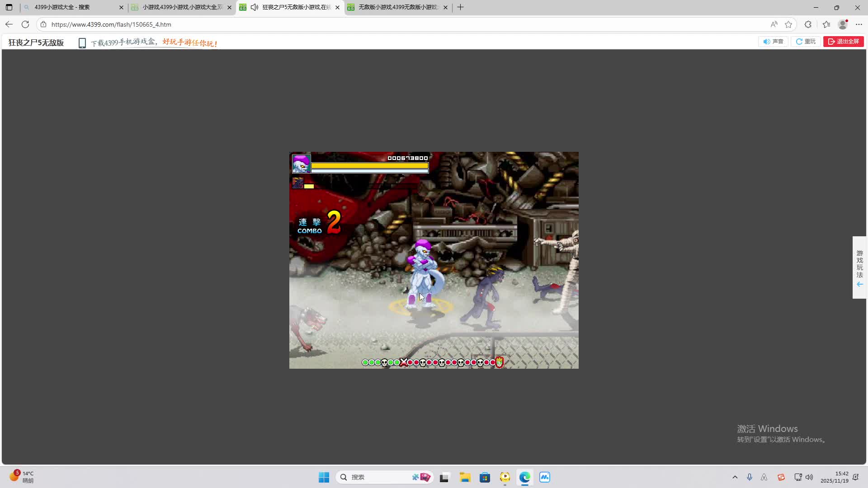Mute the audio icon on the game tab
This screenshot has height=488, width=868.
tap(255, 7)
